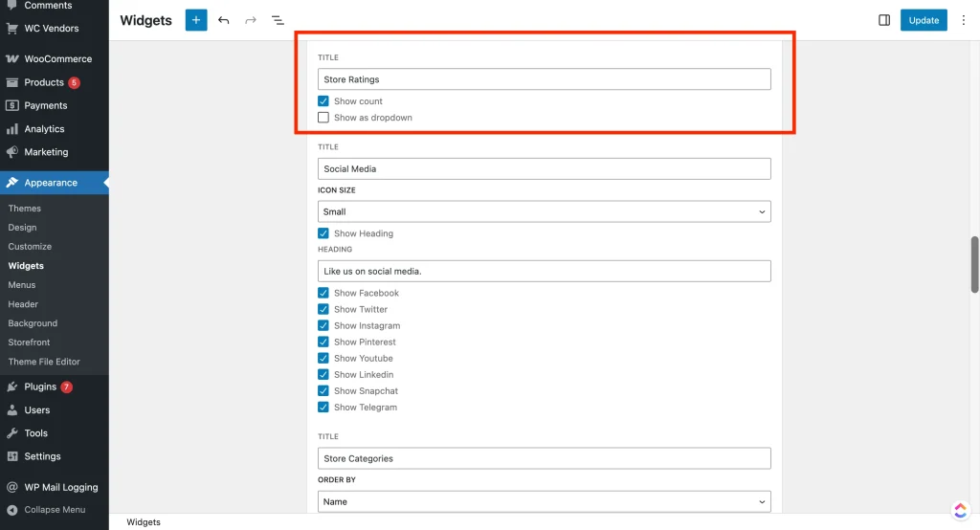Open the Icon Size dropdown

(x=544, y=211)
